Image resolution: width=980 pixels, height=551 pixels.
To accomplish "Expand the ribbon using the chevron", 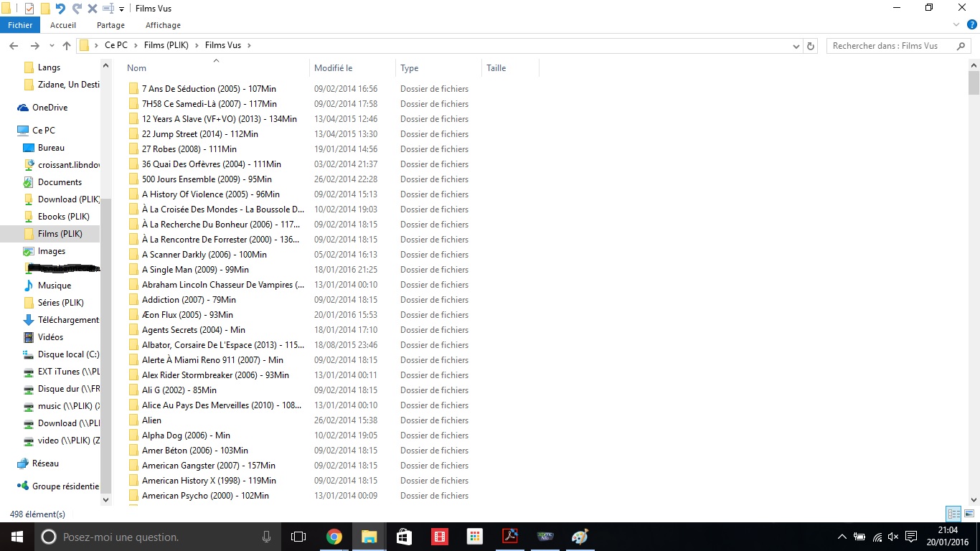I will [955, 25].
